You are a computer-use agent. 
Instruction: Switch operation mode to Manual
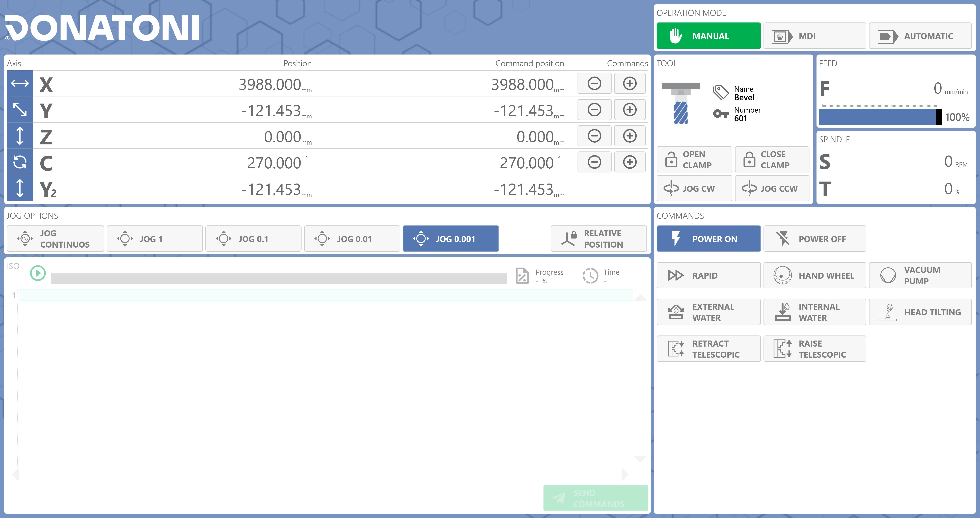tap(708, 36)
